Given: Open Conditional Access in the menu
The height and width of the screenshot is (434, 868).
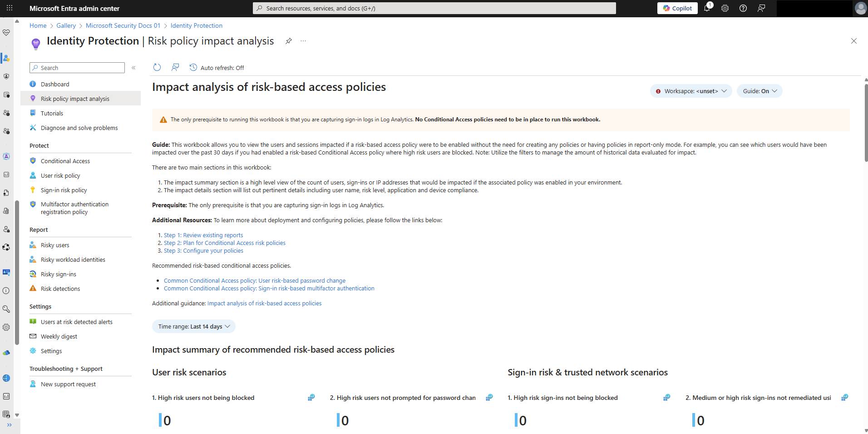Looking at the screenshot, I should (x=65, y=161).
